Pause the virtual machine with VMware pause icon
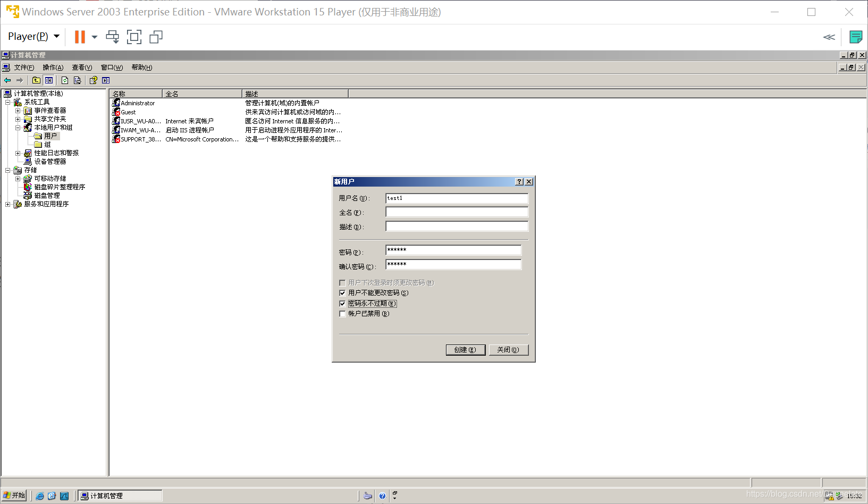This screenshot has width=868, height=504. click(80, 37)
